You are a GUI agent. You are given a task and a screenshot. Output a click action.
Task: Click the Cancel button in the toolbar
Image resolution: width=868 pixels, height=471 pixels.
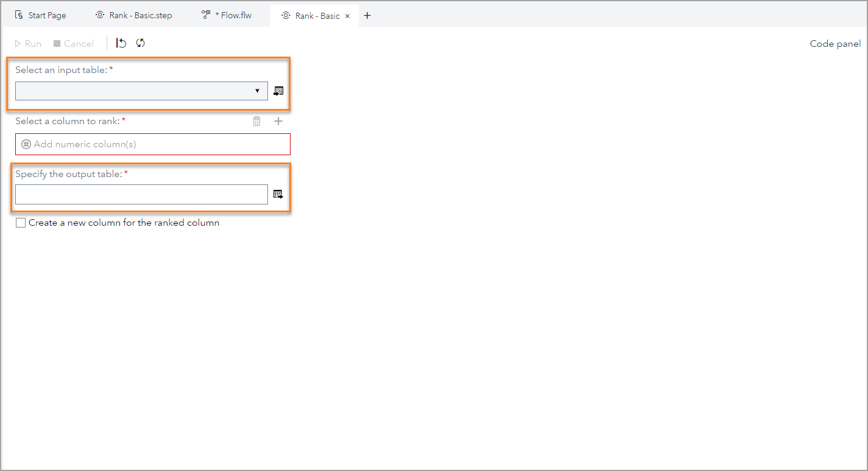click(73, 43)
